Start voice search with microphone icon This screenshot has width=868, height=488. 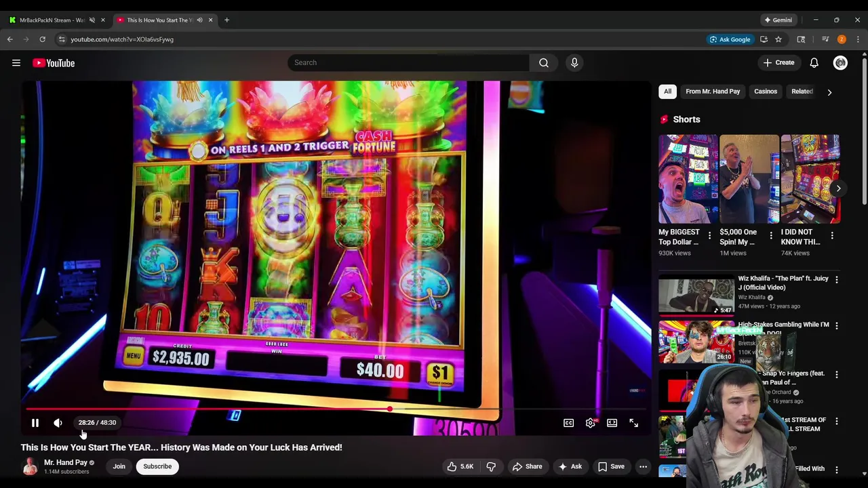coord(574,63)
